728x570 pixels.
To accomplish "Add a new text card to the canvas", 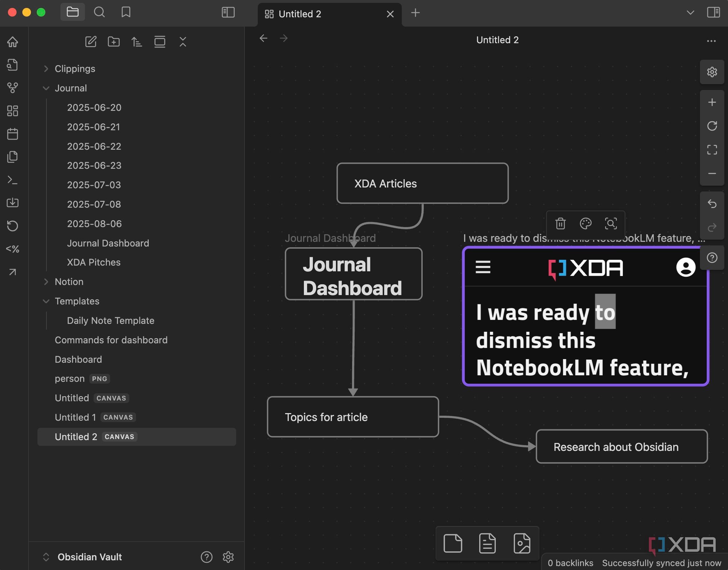I will 453,543.
